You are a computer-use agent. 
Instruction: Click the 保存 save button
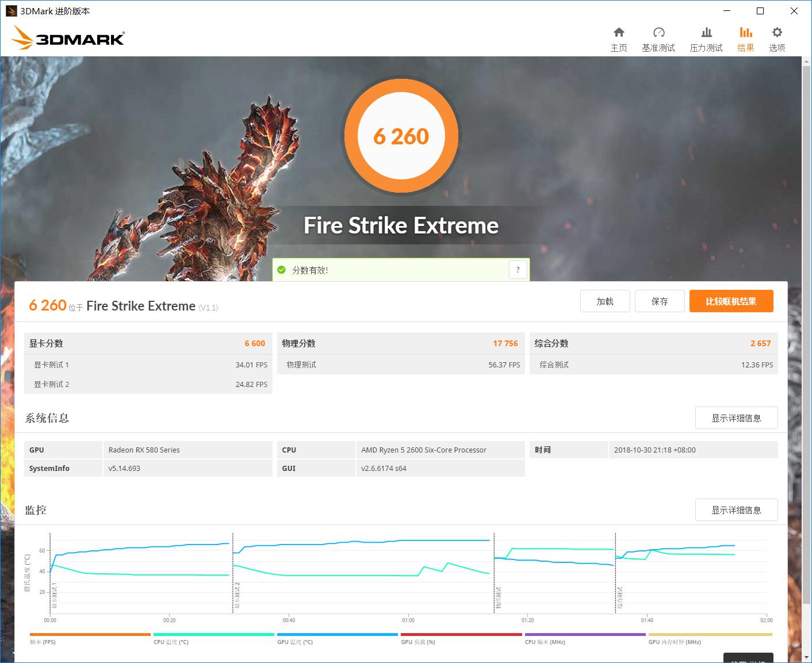coord(660,301)
